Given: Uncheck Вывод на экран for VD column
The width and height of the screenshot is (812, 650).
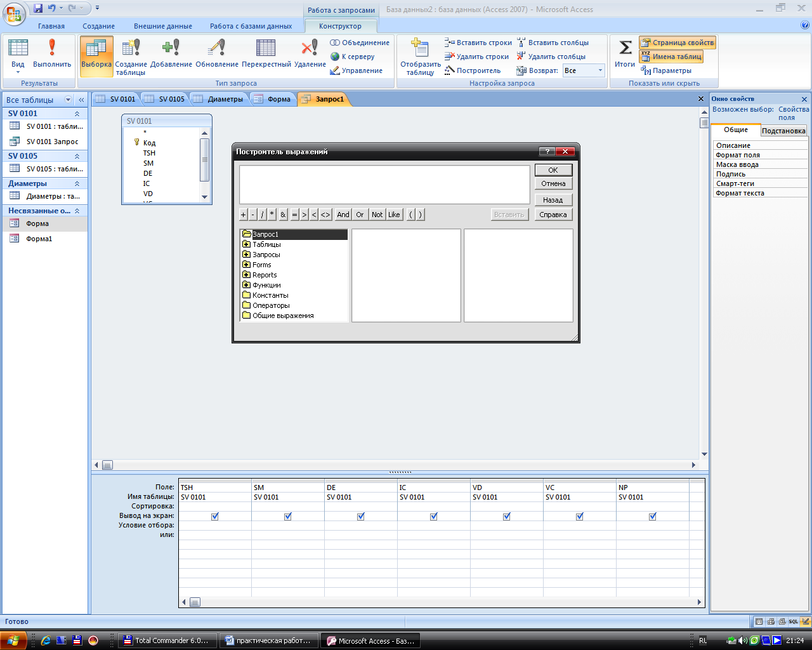Looking at the screenshot, I should pos(507,516).
